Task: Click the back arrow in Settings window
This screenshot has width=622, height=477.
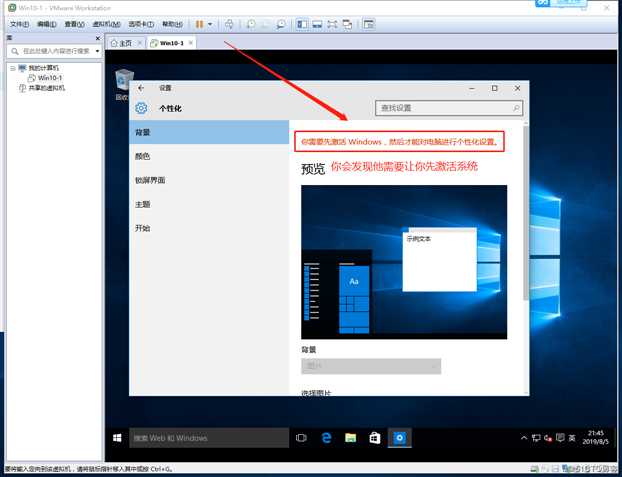Action: pos(141,88)
